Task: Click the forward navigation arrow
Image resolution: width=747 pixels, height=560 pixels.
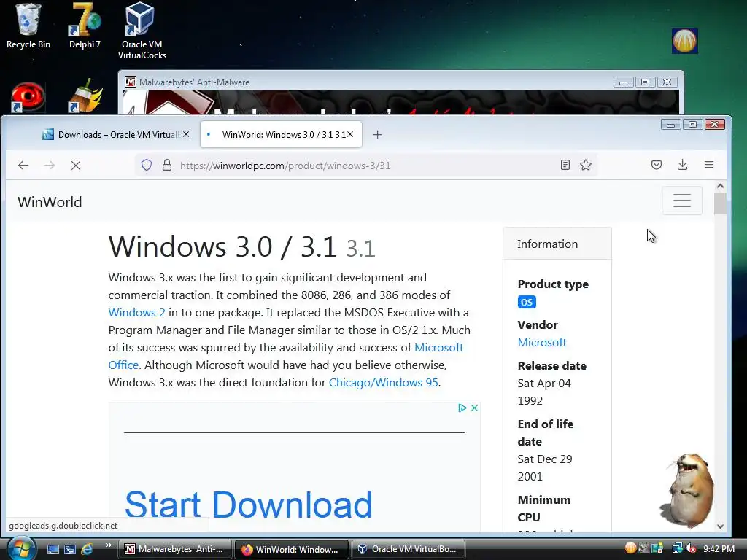Action: click(x=50, y=166)
